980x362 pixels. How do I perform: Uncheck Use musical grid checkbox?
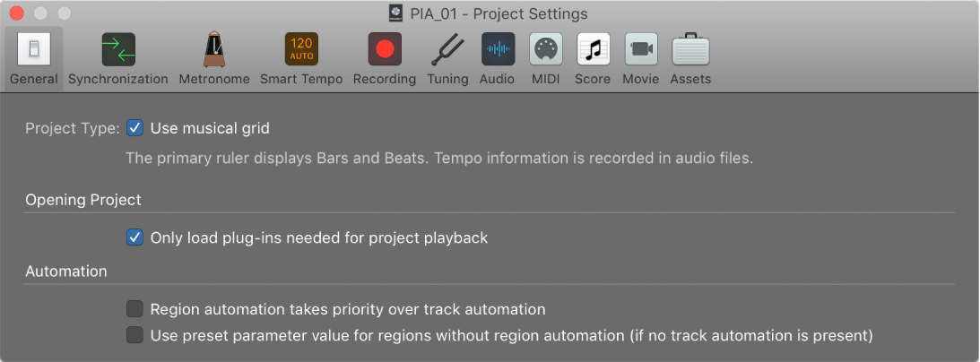point(134,128)
